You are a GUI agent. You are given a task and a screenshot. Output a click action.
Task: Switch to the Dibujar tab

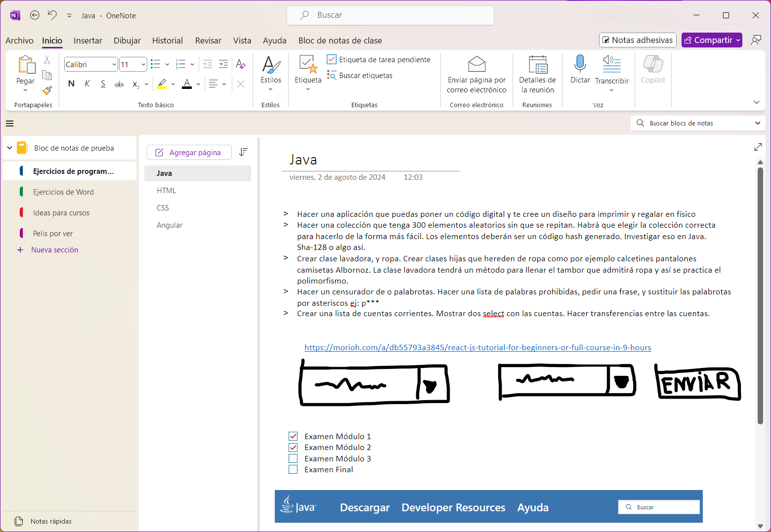pos(127,41)
